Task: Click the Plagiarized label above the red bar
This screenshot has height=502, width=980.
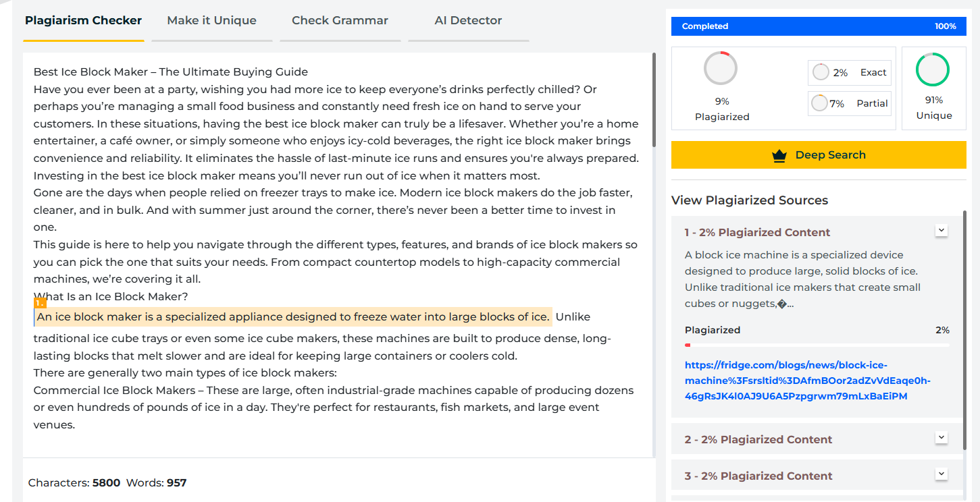Action: (713, 330)
